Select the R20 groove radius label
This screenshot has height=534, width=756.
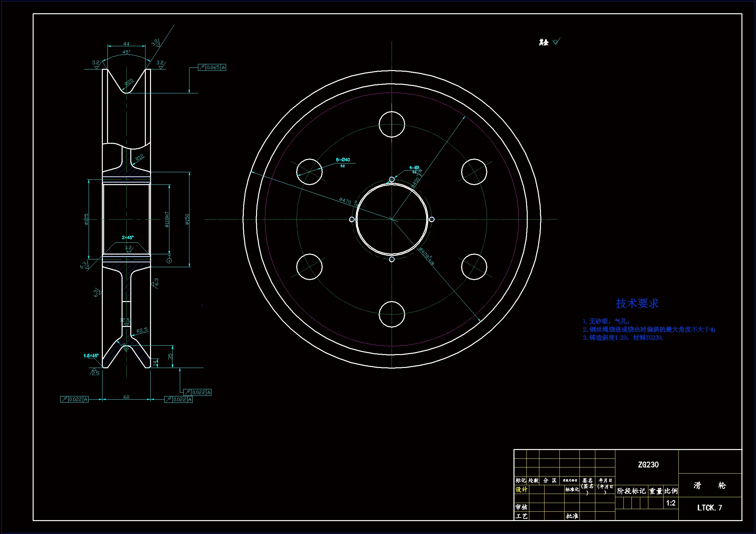(129, 82)
